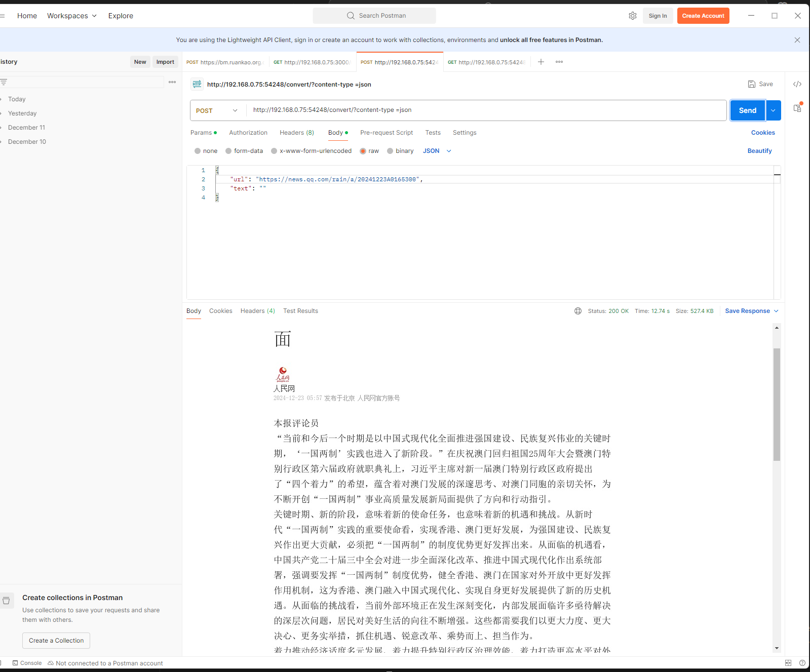Image resolution: width=810 pixels, height=672 pixels.
Task: Click the response vertical scrollbar thumb
Action: click(777, 404)
